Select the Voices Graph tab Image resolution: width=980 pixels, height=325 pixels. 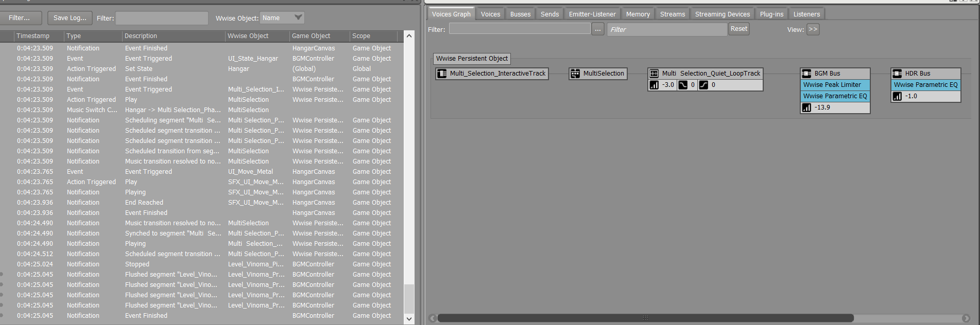tap(451, 14)
